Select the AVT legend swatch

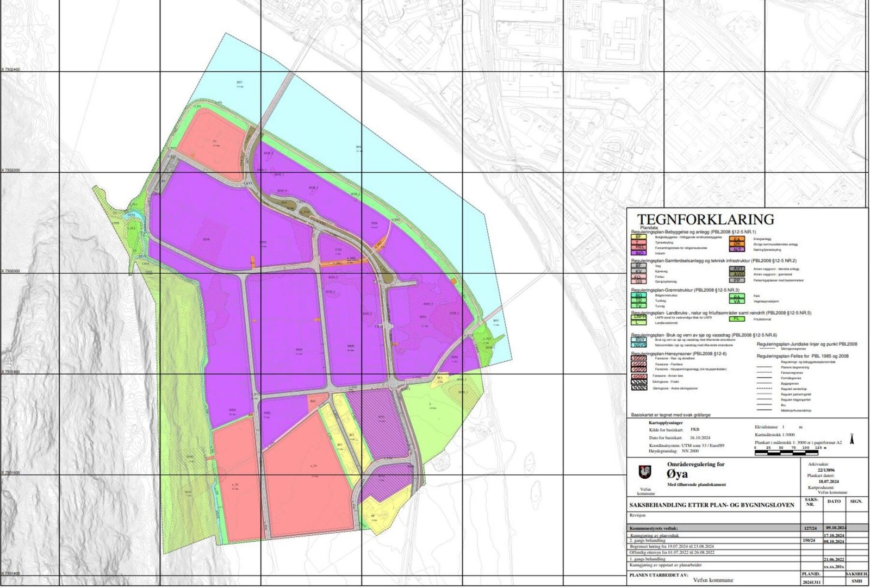click(737, 268)
